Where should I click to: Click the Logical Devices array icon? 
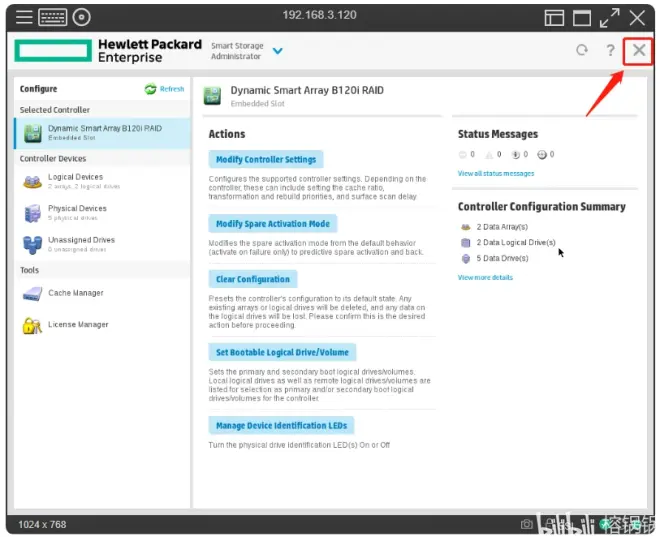pos(32,182)
